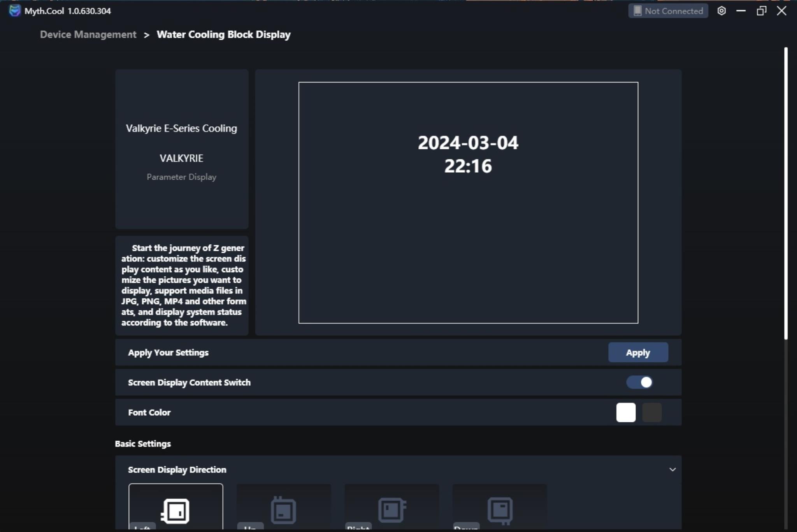Choose the Right screen direction icon

click(x=391, y=509)
